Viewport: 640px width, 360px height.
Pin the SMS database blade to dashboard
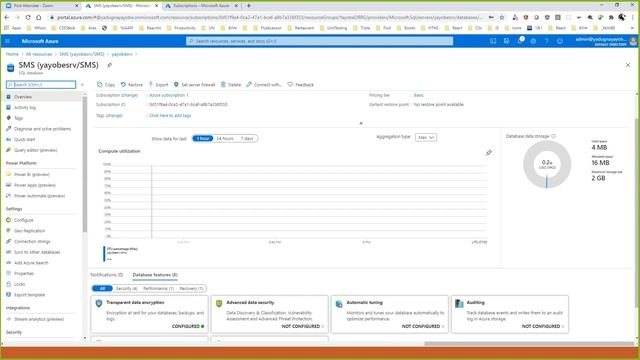pos(109,65)
